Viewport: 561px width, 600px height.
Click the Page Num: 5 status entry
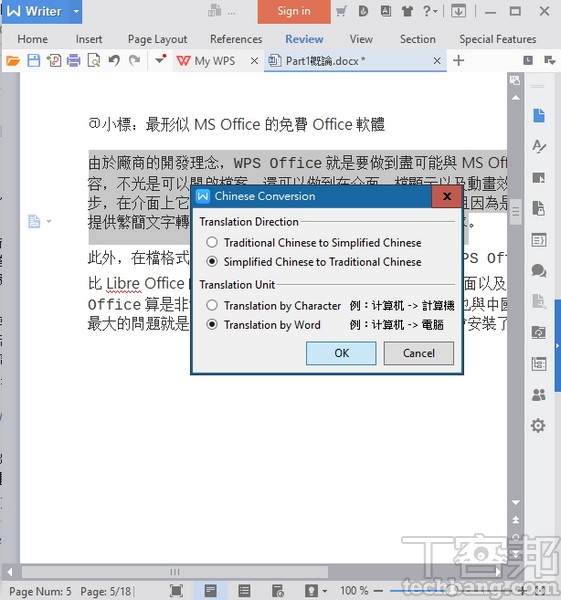coord(40,591)
